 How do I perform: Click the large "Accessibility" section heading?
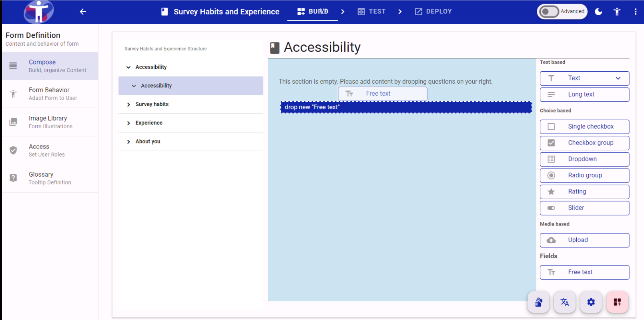point(322,47)
